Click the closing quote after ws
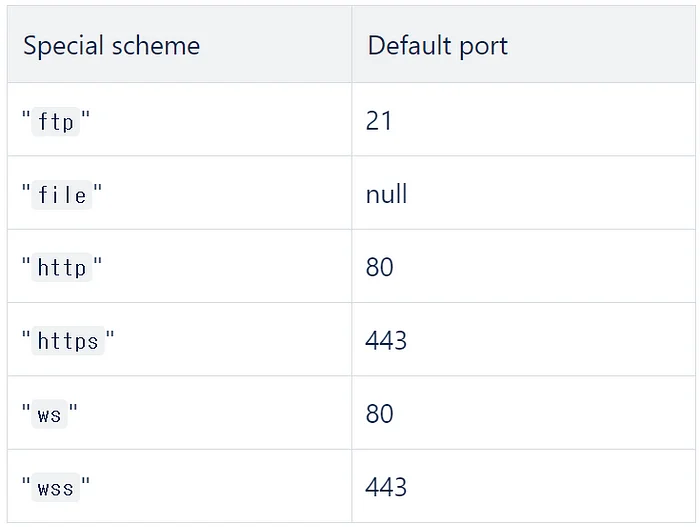The width and height of the screenshot is (700, 527). [73, 410]
